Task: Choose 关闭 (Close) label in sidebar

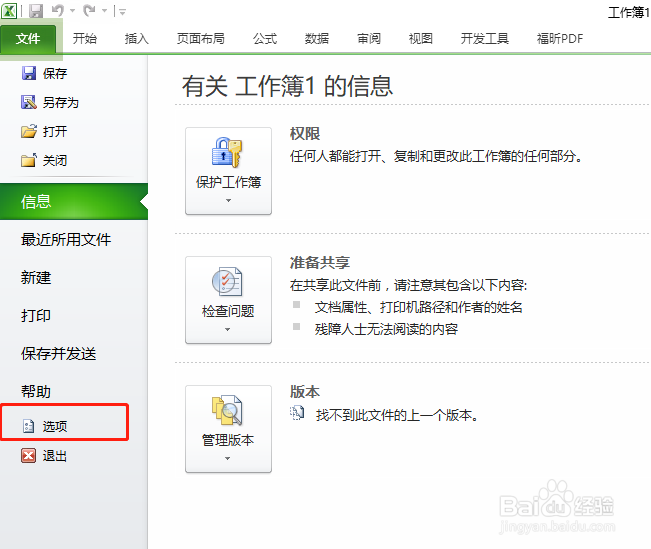Action: point(55,160)
